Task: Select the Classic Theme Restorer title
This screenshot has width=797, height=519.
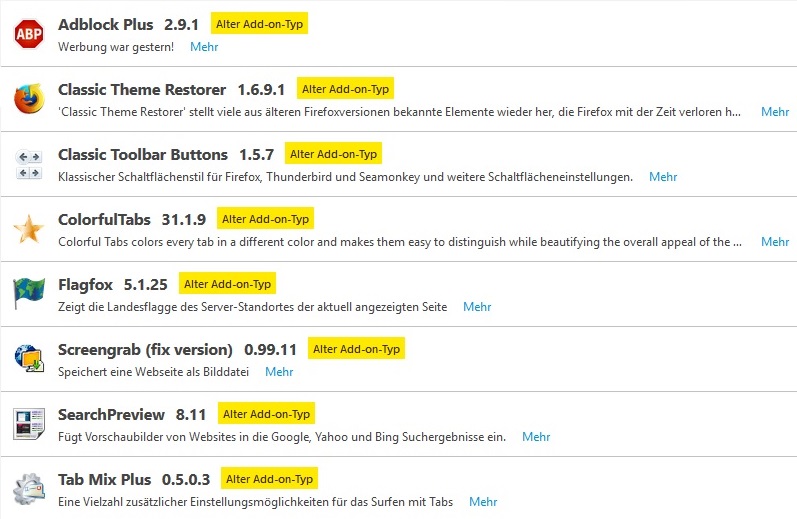Action: pos(142,89)
